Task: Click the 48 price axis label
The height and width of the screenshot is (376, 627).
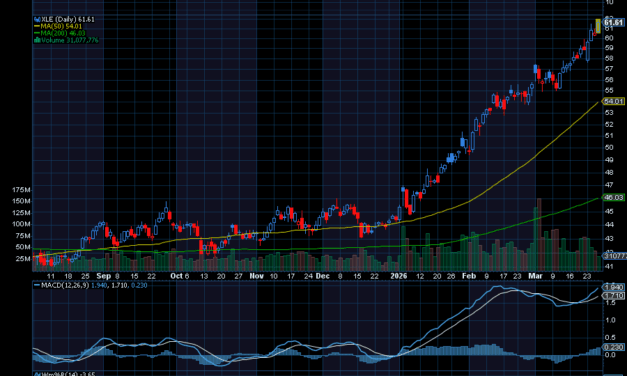Action: tap(609, 173)
